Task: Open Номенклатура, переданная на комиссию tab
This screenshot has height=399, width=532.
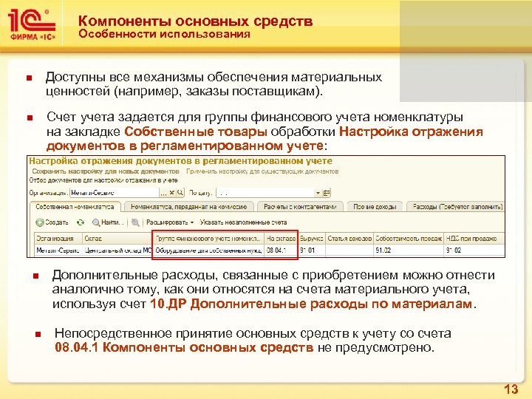Action: [x=188, y=207]
